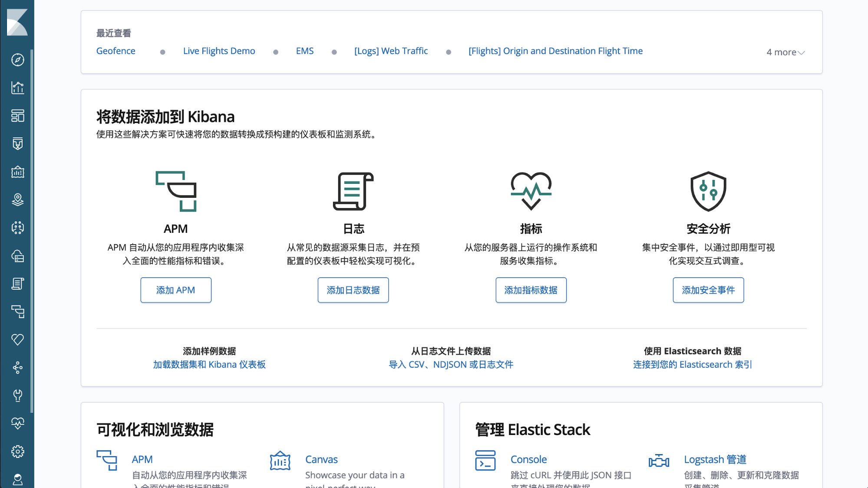868x488 pixels.
Task: Select EMS recently viewed item
Action: click(x=305, y=50)
